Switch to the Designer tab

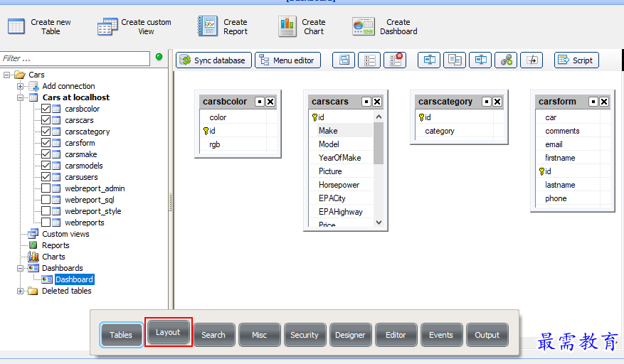pyautogui.click(x=350, y=335)
